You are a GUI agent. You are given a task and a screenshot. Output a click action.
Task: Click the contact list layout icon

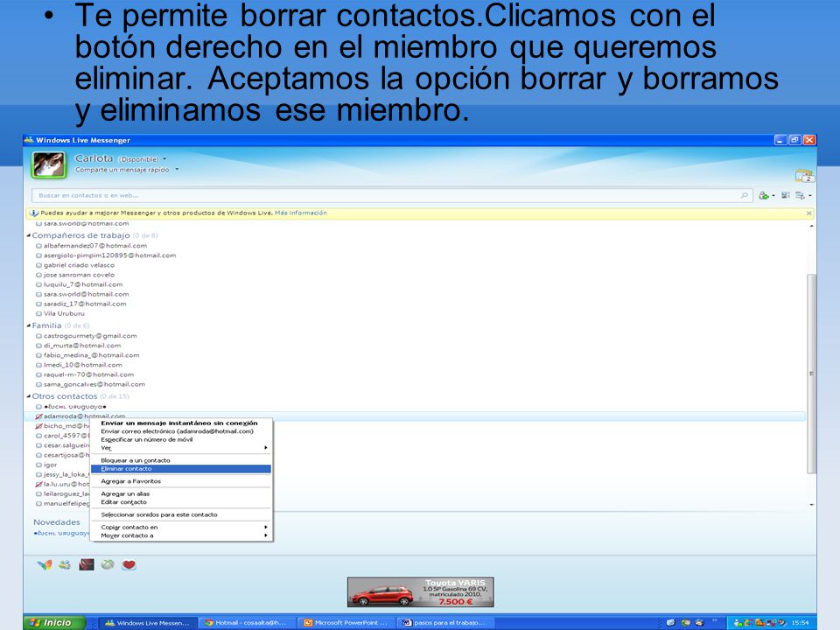(786, 195)
